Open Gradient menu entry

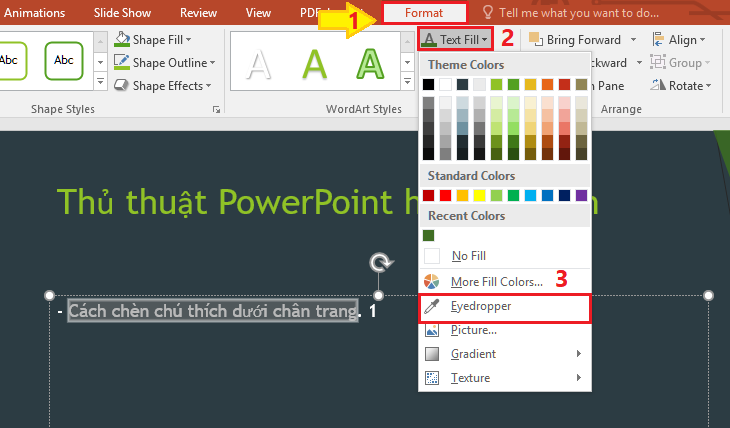[x=505, y=354]
